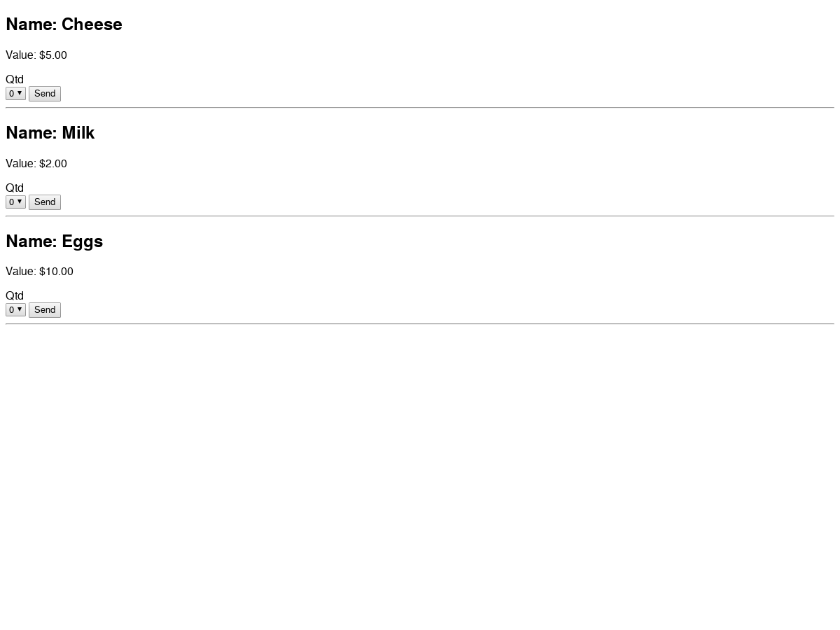
Task: Click the 'Value: $5.00' price text
Action: point(36,55)
